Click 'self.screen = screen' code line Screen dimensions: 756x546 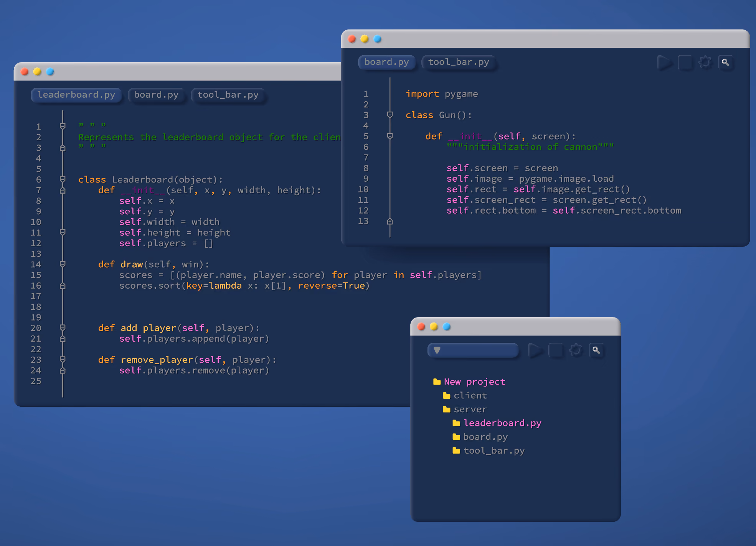(x=502, y=168)
